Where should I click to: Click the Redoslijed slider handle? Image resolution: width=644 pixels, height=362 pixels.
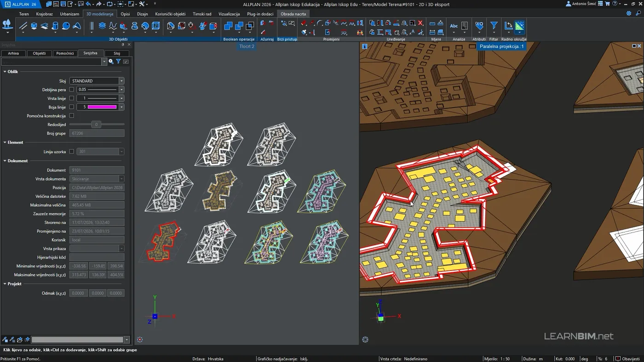tap(96, 124)
